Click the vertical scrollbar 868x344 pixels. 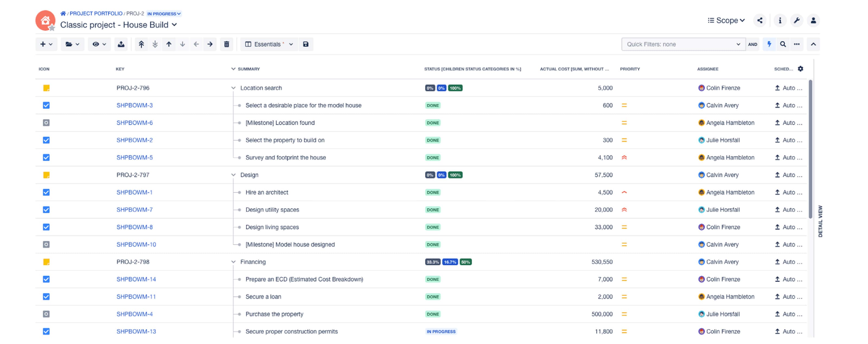(810, 149)
